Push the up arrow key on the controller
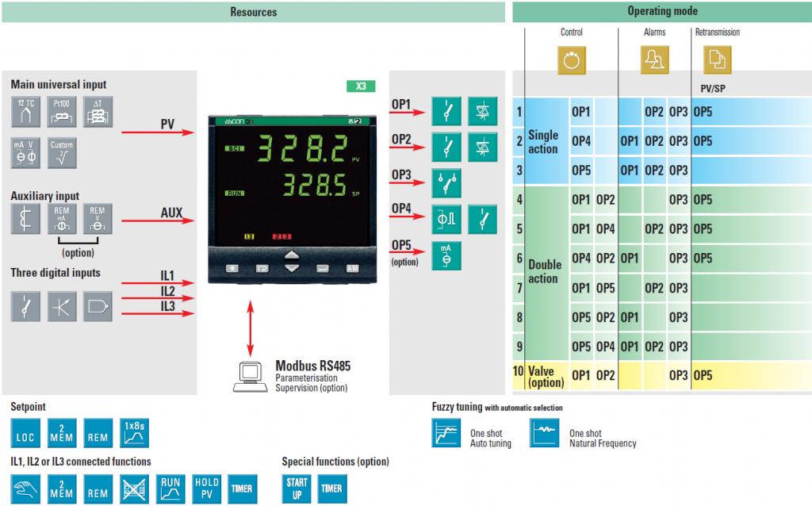Screen dimensions: 812x506 point(292,255)
